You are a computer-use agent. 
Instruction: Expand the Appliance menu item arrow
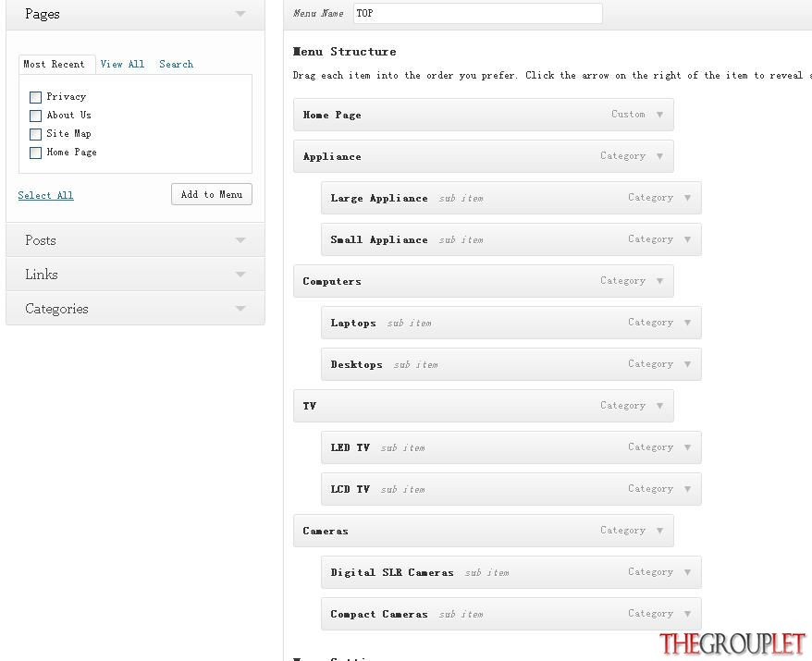pyautogui.click(x=659, y=156)
